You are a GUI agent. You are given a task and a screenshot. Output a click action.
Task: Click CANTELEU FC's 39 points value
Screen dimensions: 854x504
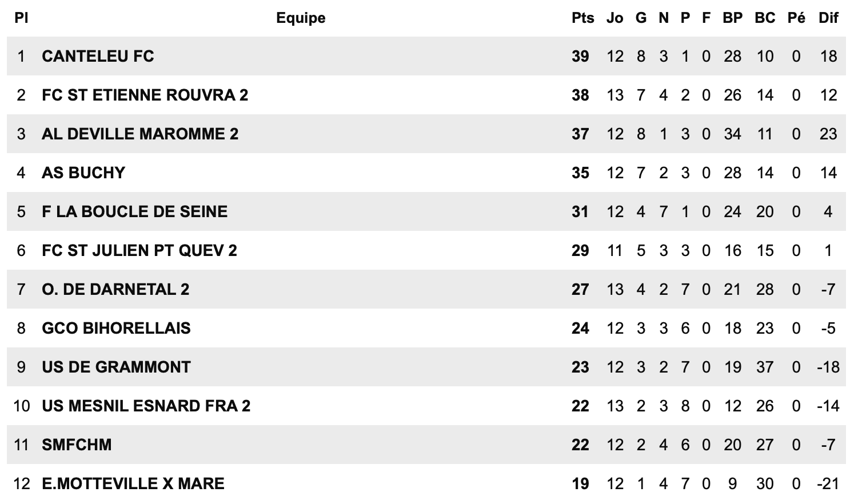(580, 56)
